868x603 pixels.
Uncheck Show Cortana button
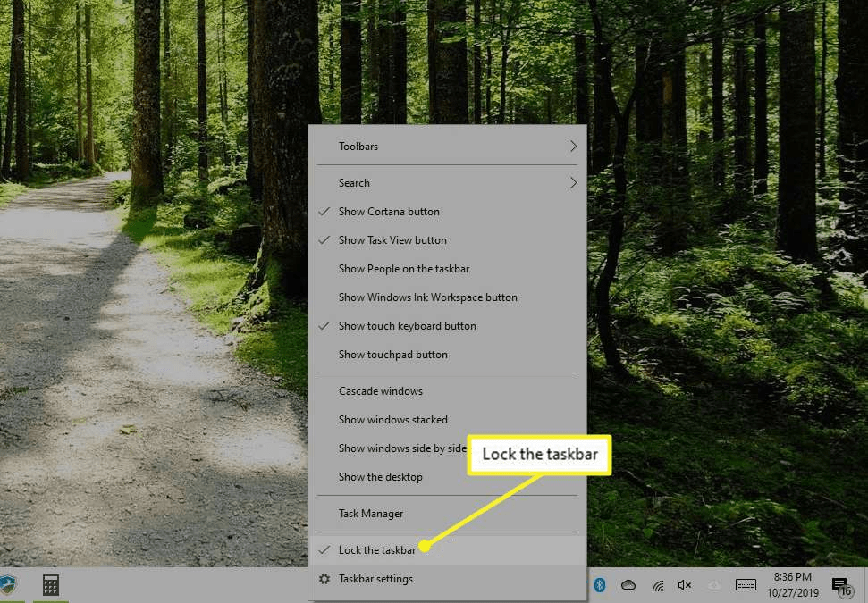(x=389, y=212)
